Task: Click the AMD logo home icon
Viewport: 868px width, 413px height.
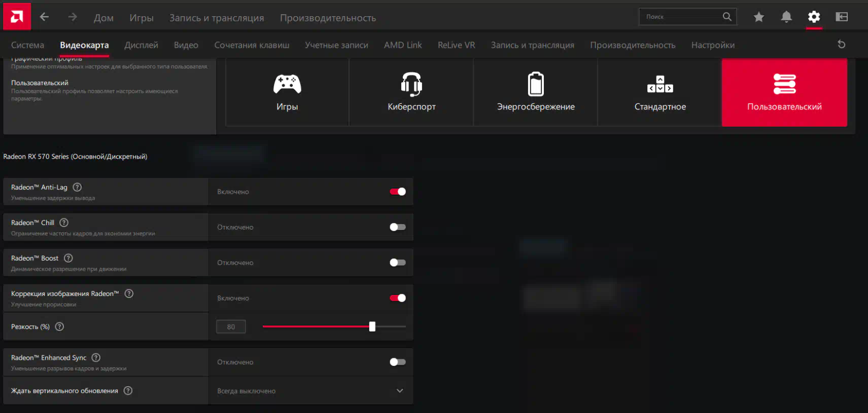Action: [17, 17]
